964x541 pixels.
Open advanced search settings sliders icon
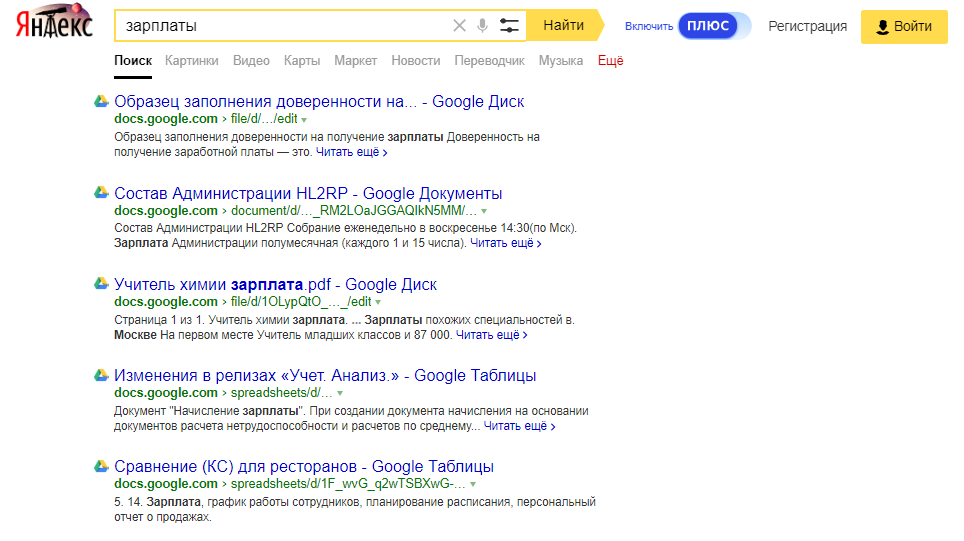(x=509, y=25)
